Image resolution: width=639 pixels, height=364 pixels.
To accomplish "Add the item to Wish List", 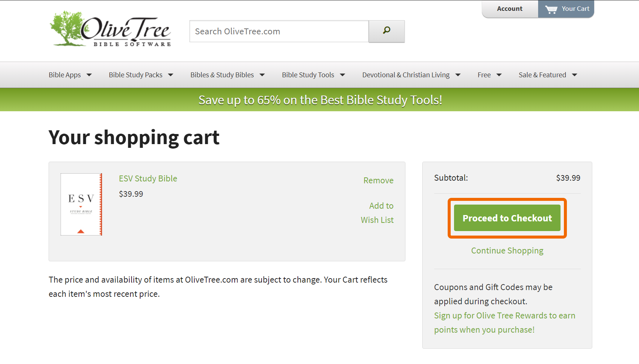I will click(x=377, y=213).
